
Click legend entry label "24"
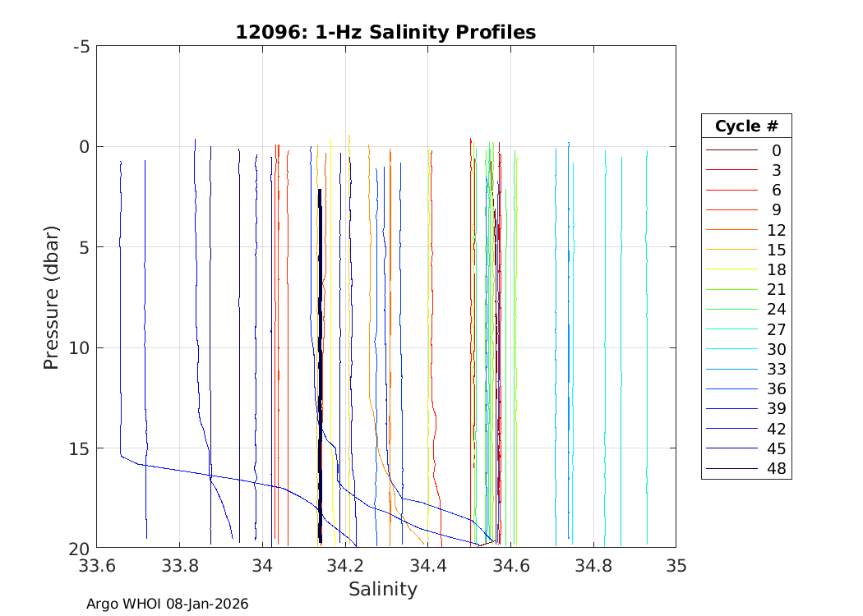click(x=776, y=310)
